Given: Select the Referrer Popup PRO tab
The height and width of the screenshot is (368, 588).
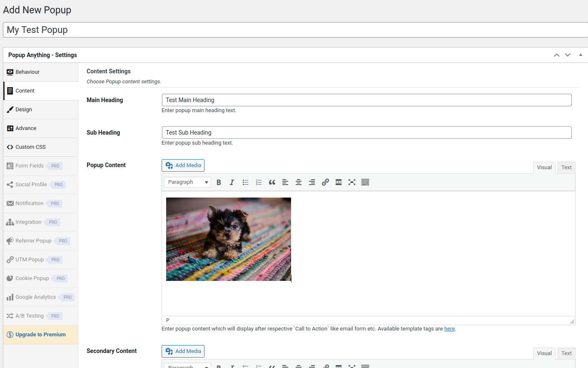Looking at the screenshot, I should 41,241.
